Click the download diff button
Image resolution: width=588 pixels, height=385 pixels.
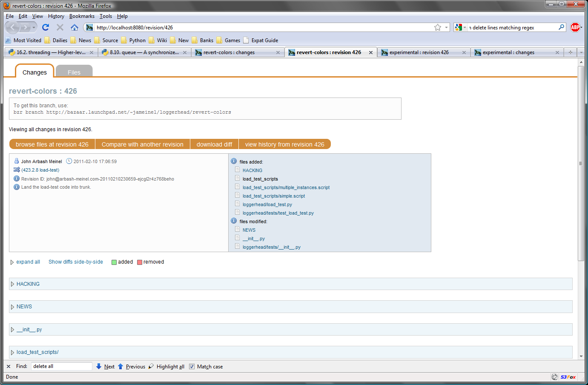(214, 144)
